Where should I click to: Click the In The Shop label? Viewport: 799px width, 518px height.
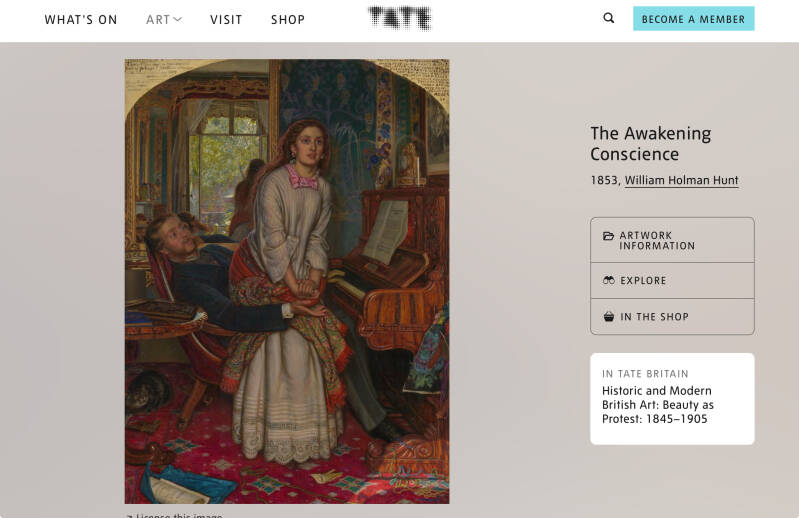(x=654, y=317)
